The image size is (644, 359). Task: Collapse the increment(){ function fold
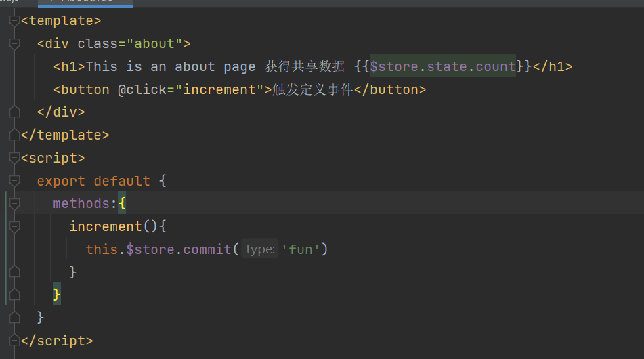14,227
